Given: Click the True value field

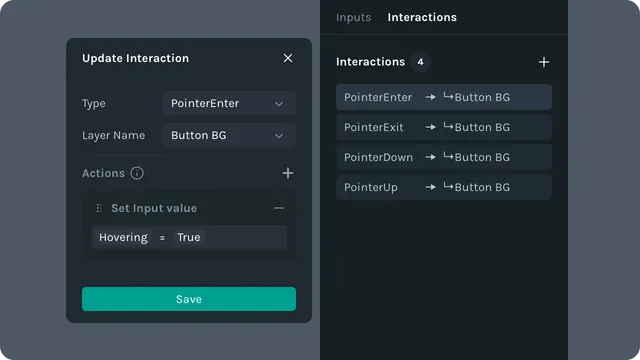Looking at the screenshot, I should coord(189,237).
